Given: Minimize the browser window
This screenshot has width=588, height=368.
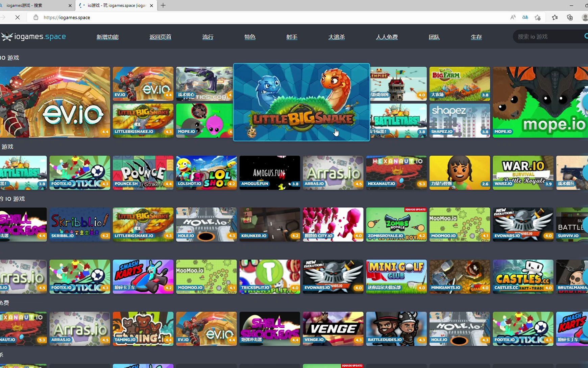Looking at the screenshot, I should click(x=571, y=5).
